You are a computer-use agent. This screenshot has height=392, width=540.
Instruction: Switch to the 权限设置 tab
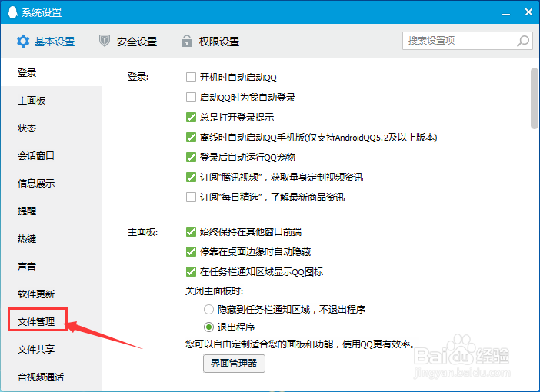(x=211, y=42)
